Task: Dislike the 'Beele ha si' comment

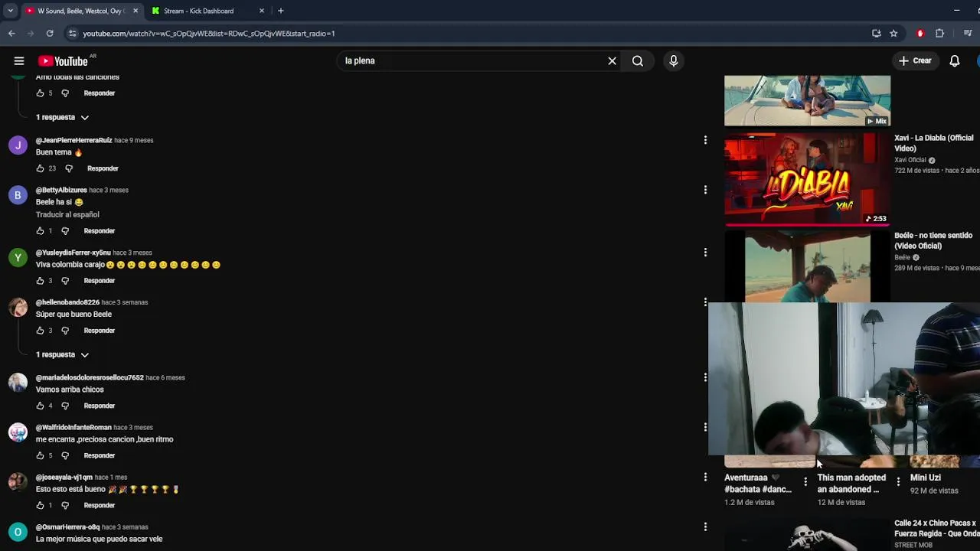Action: [x=65, y=231]
